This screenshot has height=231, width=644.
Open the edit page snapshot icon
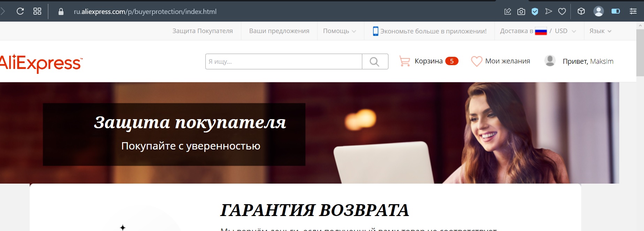[x=508, y=11]
